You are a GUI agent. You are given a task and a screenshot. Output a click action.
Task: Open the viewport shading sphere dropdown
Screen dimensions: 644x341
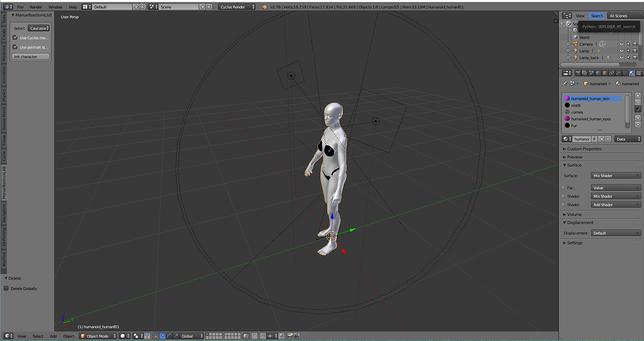[125, 336]
